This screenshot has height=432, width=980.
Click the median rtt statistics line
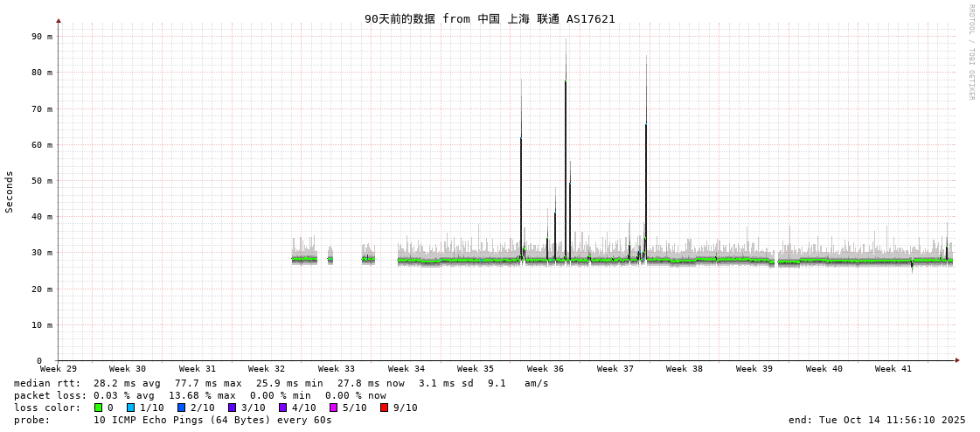tap(281, 383)
